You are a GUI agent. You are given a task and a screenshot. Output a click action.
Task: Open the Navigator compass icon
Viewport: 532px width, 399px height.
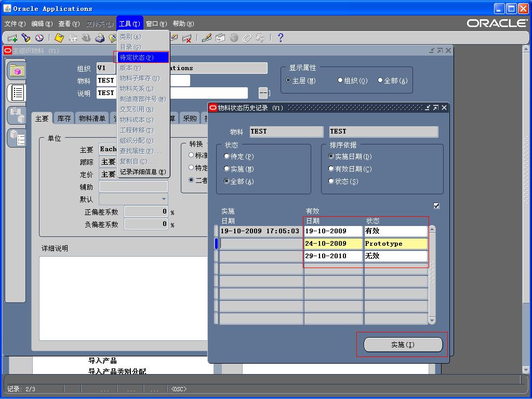pyautogui.click(x=39, y=38)
